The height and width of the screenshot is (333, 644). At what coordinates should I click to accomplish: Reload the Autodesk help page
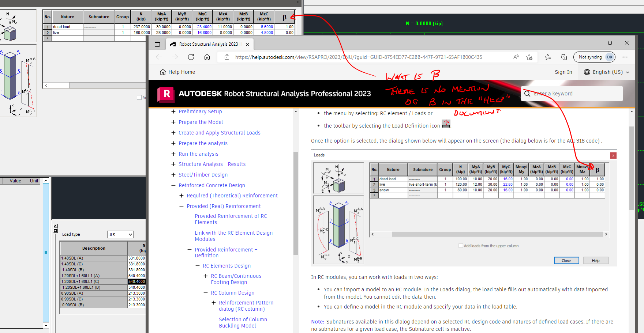tap(191, 57)
